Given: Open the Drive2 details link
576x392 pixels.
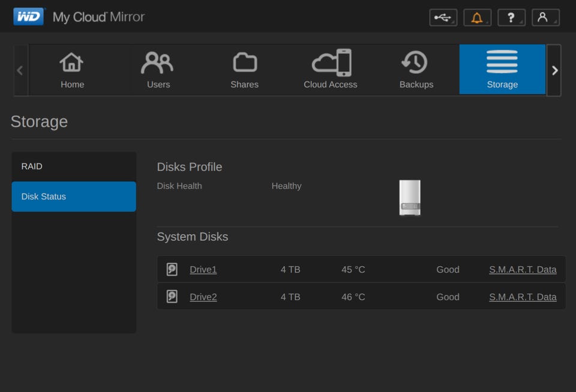Looking at the screenshot, I should pos(203,297).
